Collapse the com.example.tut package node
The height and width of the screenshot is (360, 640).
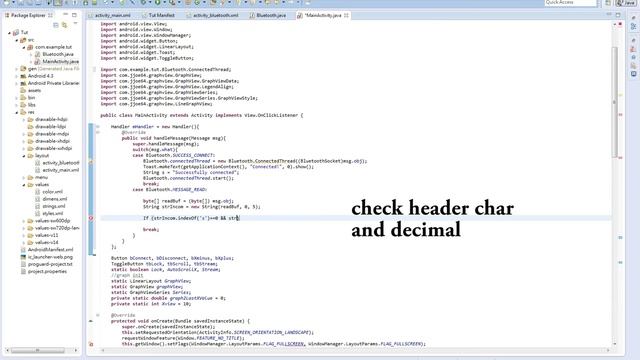click(24, 47)
